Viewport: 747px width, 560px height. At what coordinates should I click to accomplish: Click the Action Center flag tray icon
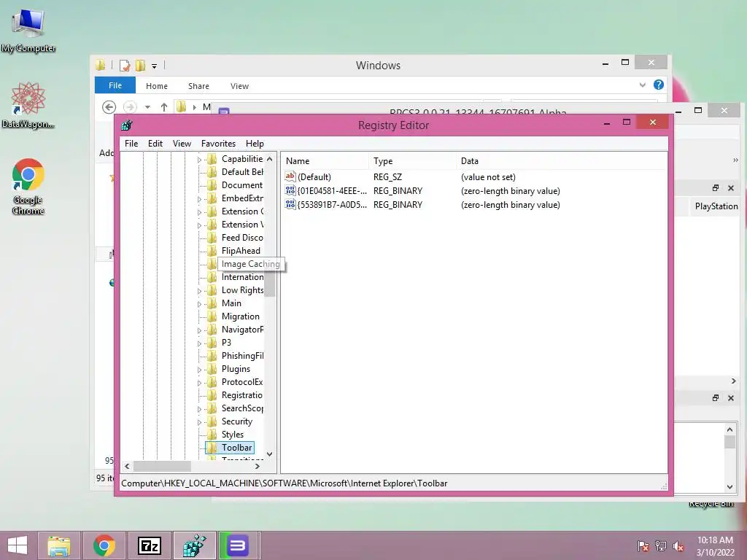pos(643,546)
